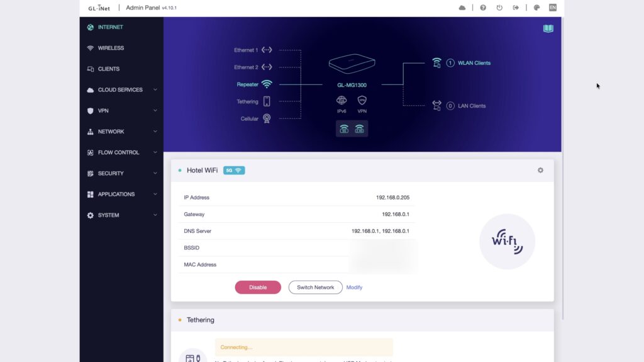
Task: Click the Hotel WiFi title
Action: click(202, 171)
